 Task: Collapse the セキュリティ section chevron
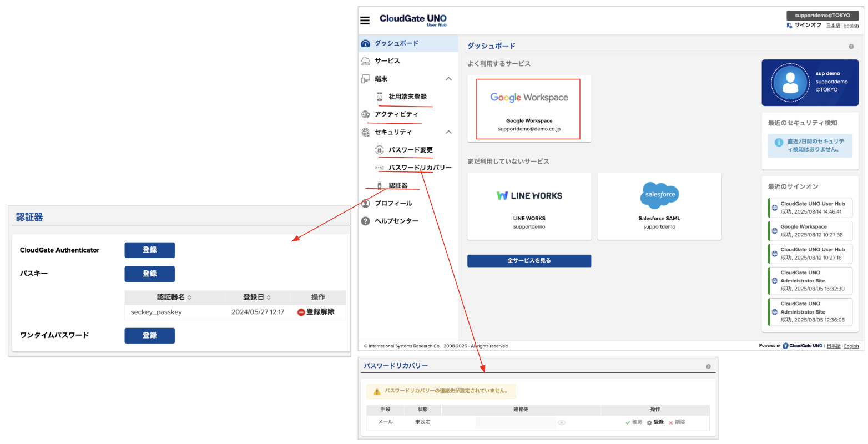click(448, 132)
